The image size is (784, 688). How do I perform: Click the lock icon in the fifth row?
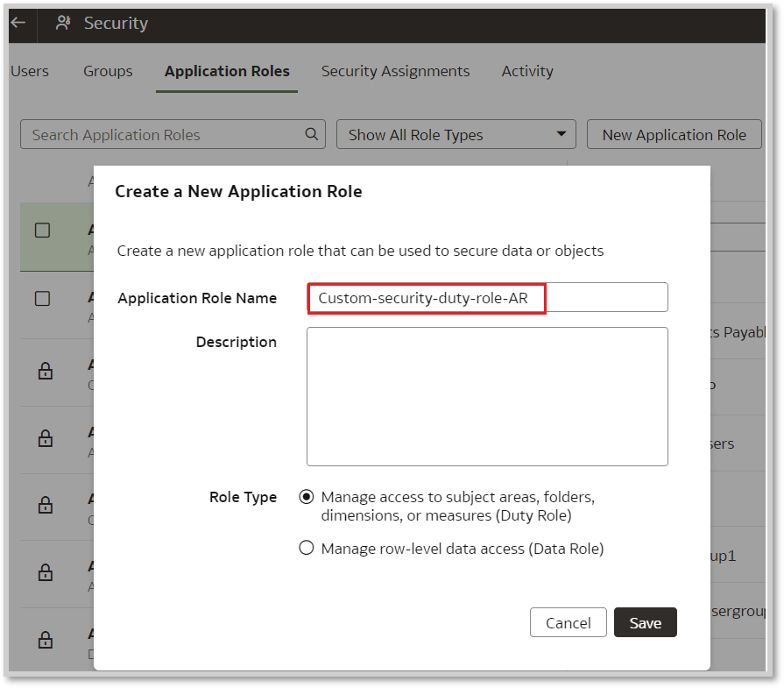pos(43,506)
